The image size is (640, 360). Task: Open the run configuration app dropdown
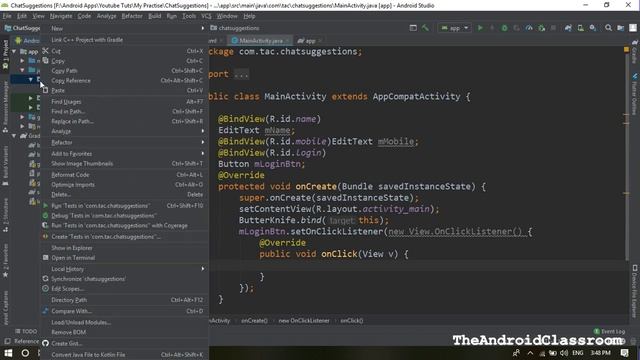tap(454, 28)
